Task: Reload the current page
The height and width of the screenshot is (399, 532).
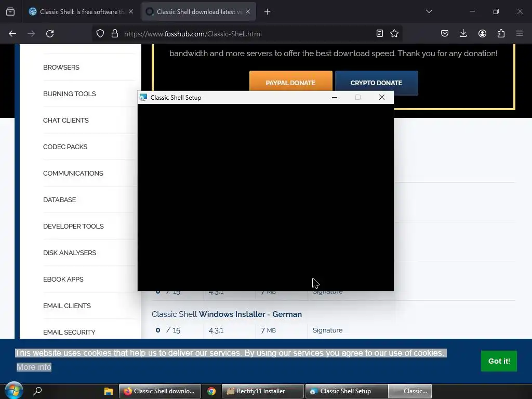Action: 50,34
